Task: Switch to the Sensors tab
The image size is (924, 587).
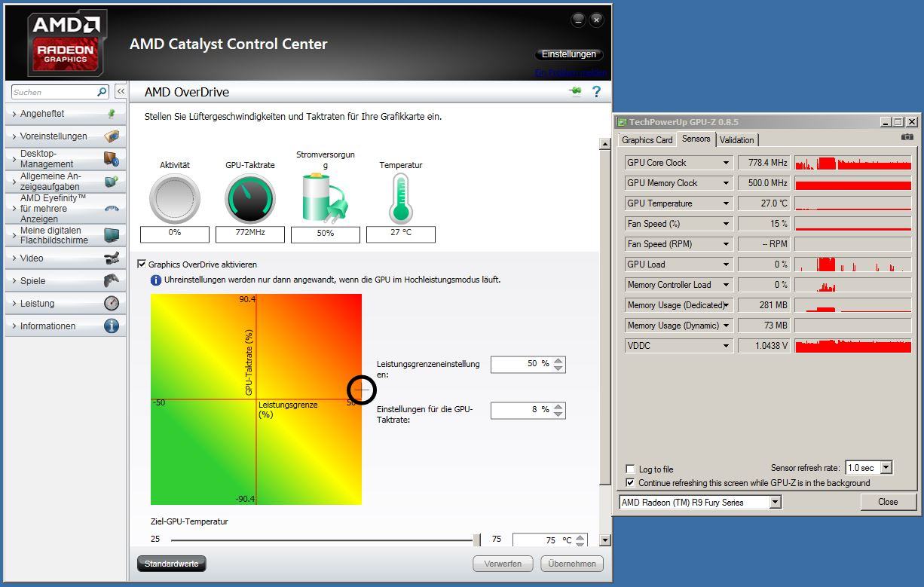Action: point(696,139)
